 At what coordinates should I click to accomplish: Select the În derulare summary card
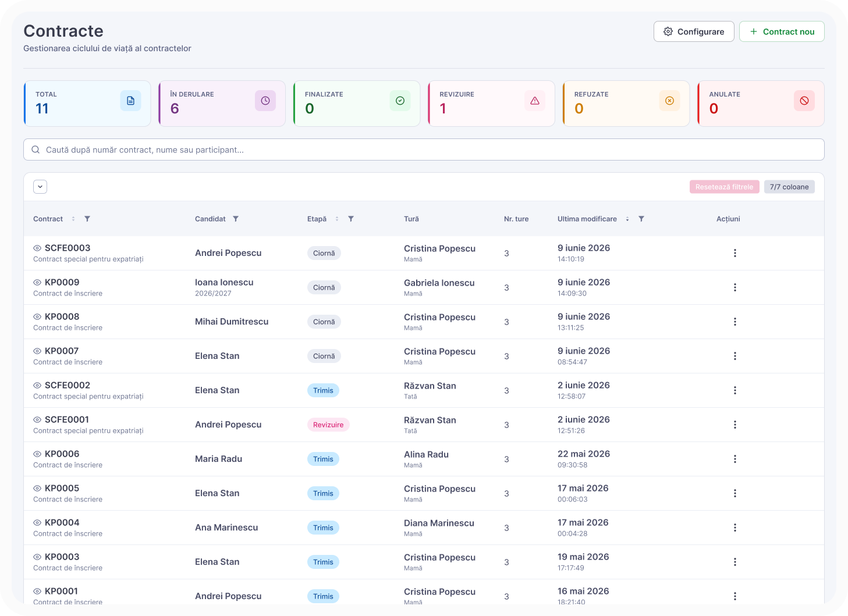click(222, 104)
